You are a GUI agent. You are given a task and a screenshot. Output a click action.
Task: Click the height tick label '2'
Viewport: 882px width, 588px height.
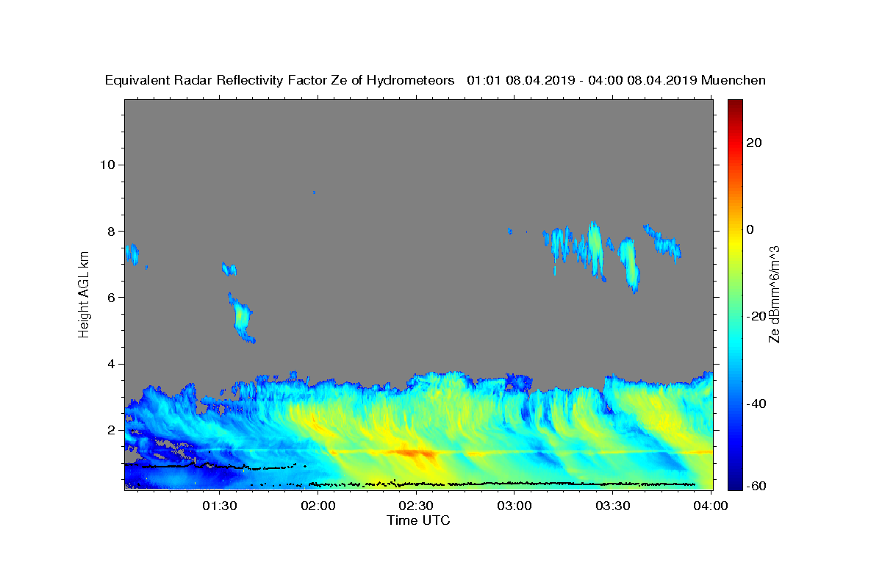[x=110, y=430]
